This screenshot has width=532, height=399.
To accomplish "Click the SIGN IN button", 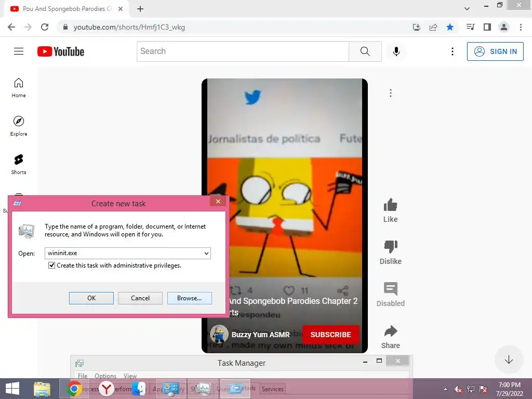I will (495, 51).
